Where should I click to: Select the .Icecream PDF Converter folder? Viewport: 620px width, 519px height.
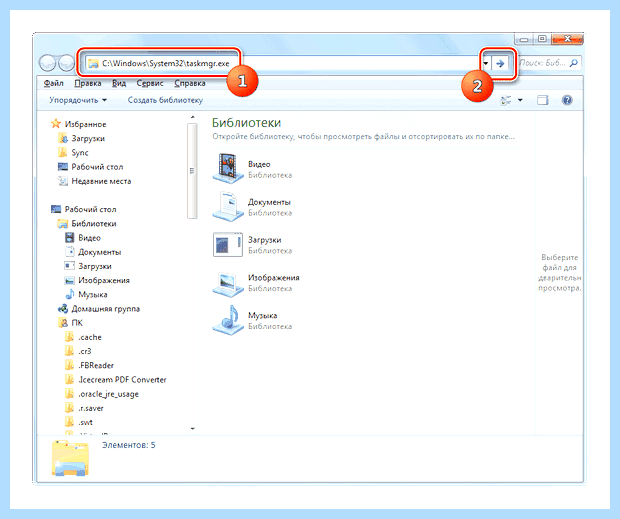click(x=122, y=380)
